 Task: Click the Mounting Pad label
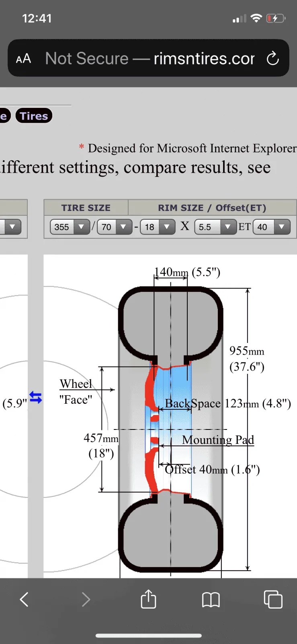pyautogui.click(x=218, y=440)
